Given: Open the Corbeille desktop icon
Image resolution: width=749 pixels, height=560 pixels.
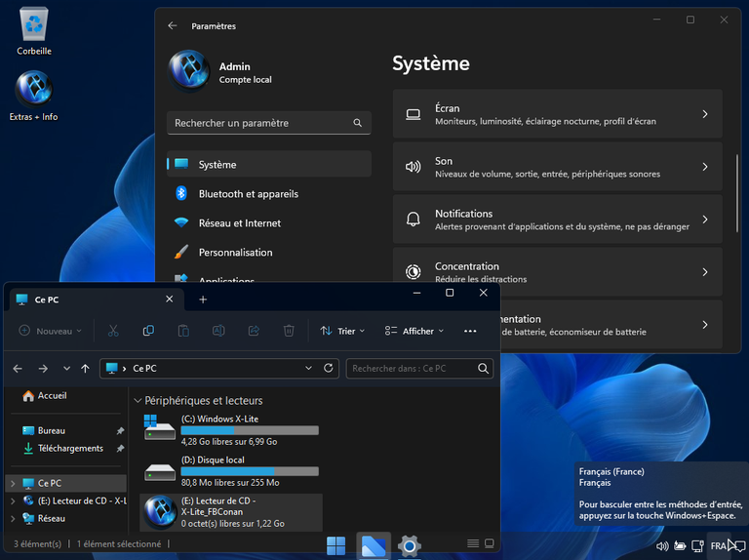Looking at the screenshot, I should pyautogui.click(x=34, y=31).
